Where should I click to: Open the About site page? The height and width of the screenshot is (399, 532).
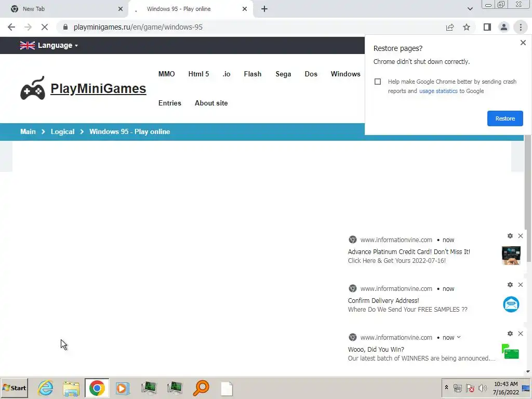(x=211, y=103)
